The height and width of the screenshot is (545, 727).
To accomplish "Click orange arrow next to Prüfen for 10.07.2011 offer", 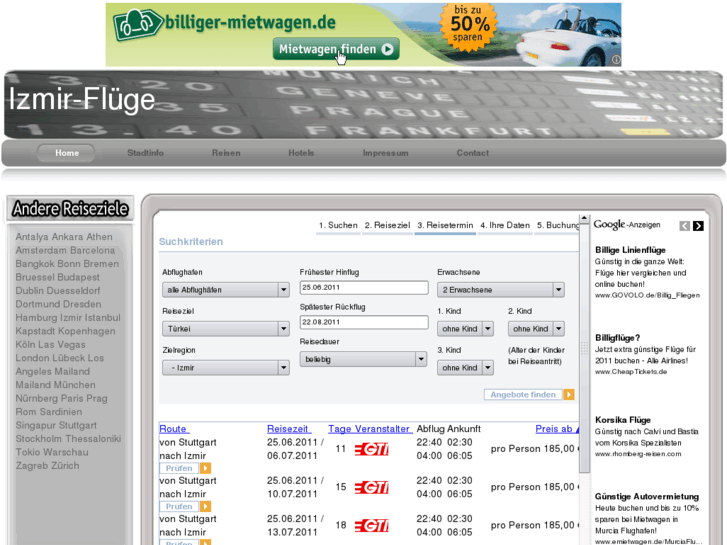I will (205, 507).
